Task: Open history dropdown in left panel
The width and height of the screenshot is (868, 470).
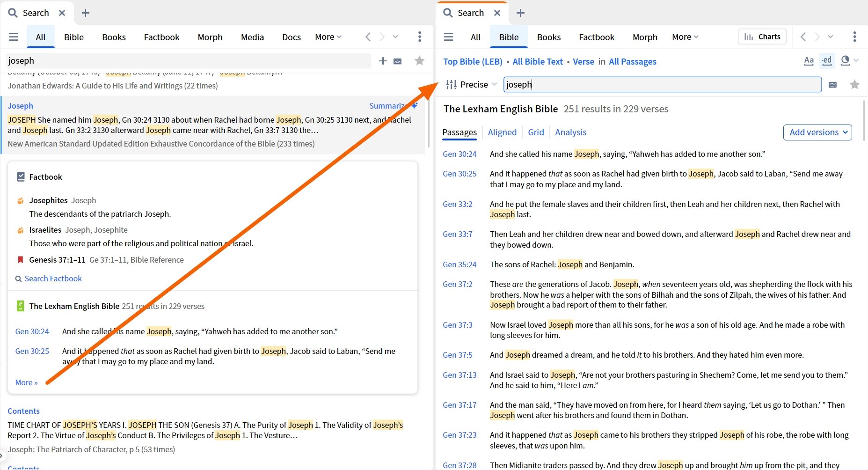Action: pos(395,37)
